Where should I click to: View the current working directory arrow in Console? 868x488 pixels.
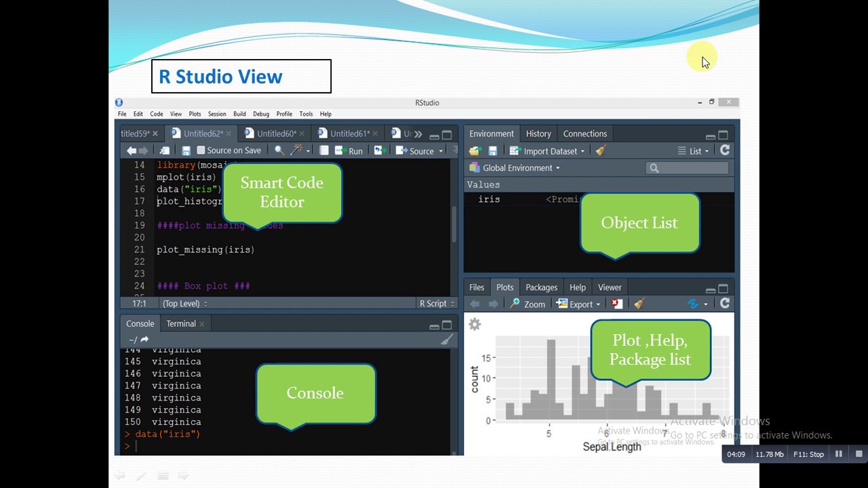pos(144,340)
